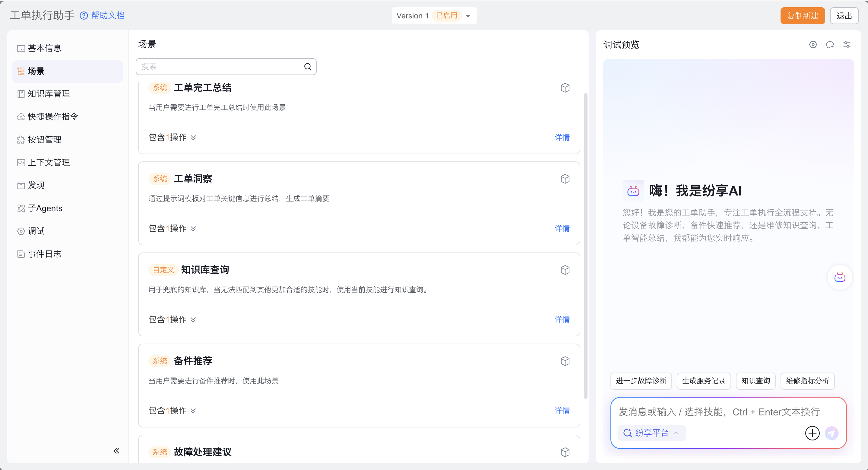Click the hexagon debug icon in preview header

pyautogui.click(x=813, y=44)
